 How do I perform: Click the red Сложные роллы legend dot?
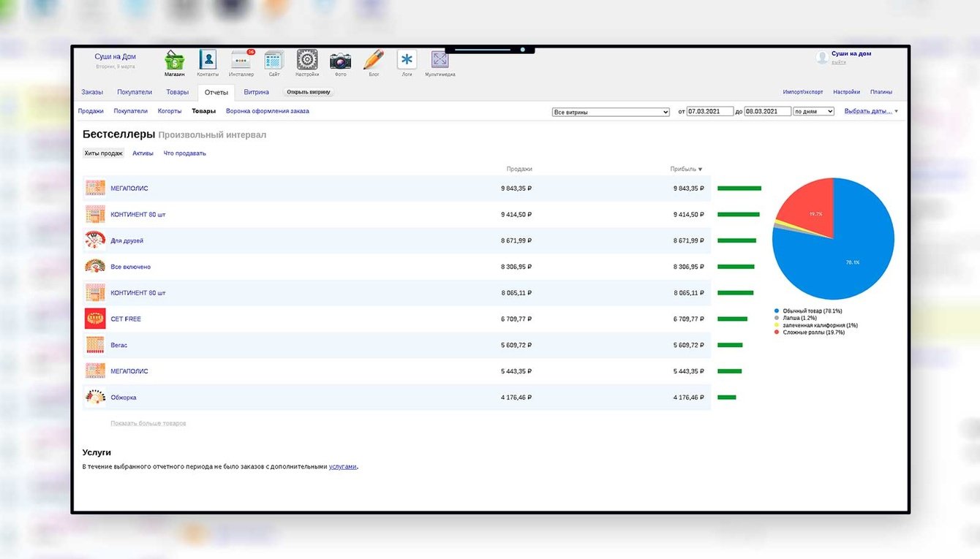[777, 332]
